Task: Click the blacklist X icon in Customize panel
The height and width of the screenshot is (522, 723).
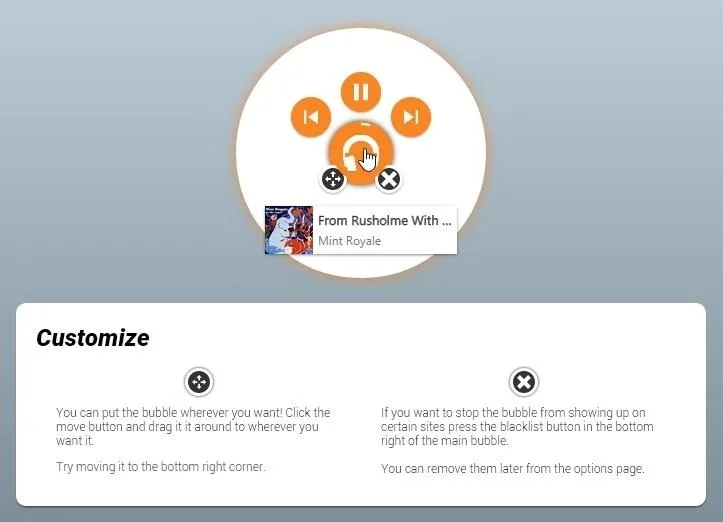Action: coord(524,382)
